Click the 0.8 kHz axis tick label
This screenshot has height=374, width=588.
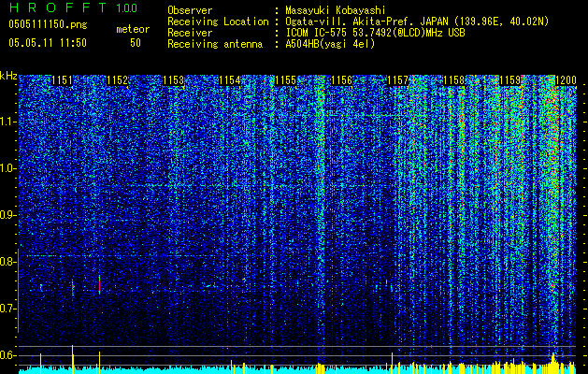(8, 262)
